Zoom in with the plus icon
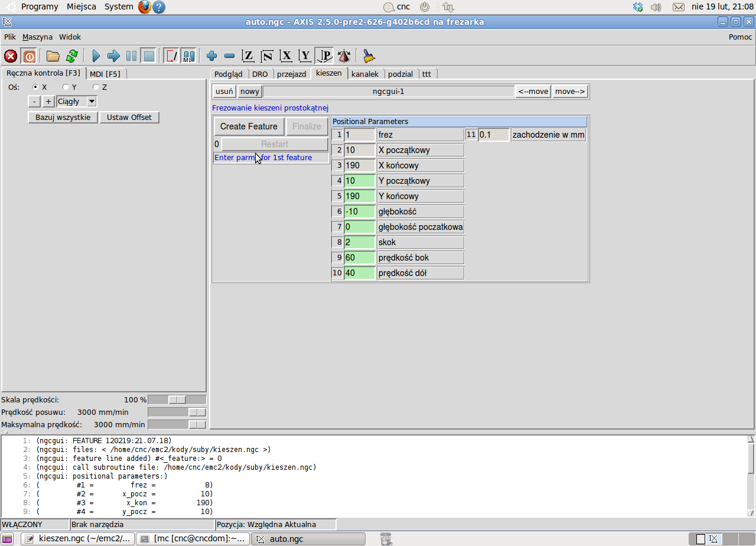Viewport: 756px width, 546px height. pos(212,56)
